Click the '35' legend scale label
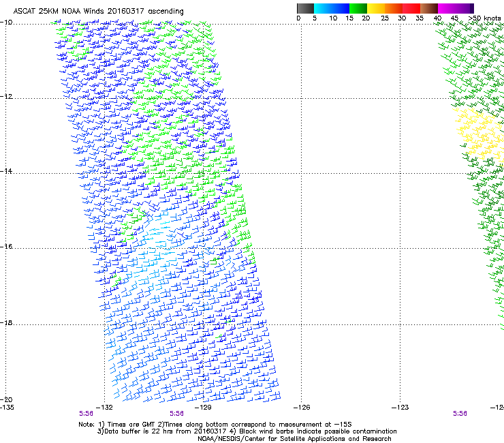 (x=420, y=18)
